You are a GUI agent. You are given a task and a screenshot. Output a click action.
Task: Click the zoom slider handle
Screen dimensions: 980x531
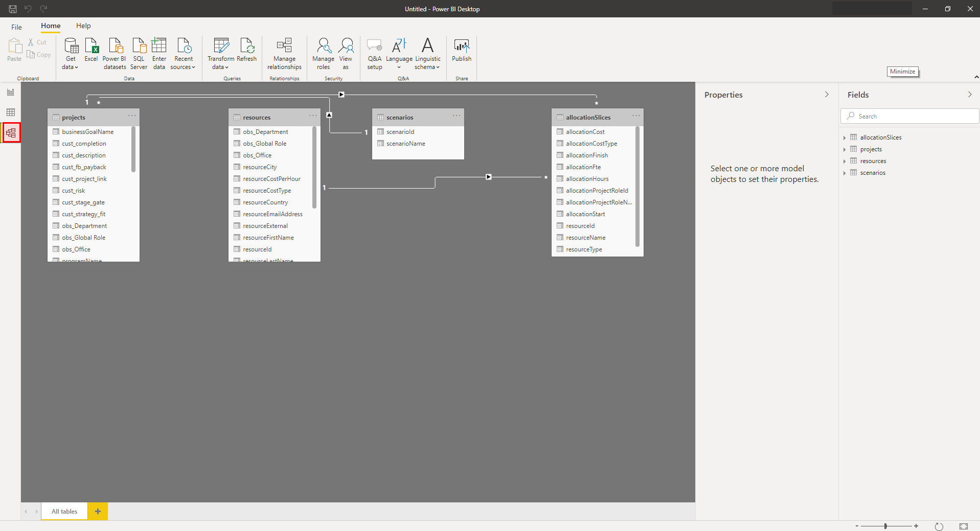point(885,526)
